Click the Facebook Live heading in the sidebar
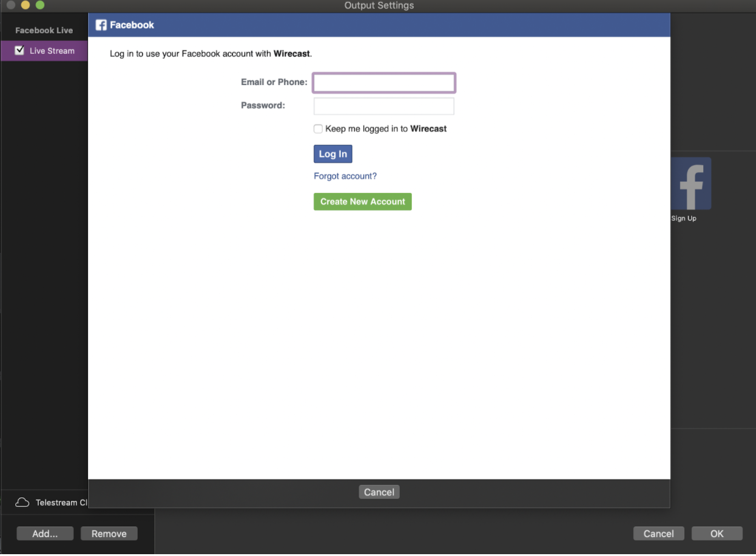Image resolution: width=756 pixels, height=556 pixels. click(44, 30)
